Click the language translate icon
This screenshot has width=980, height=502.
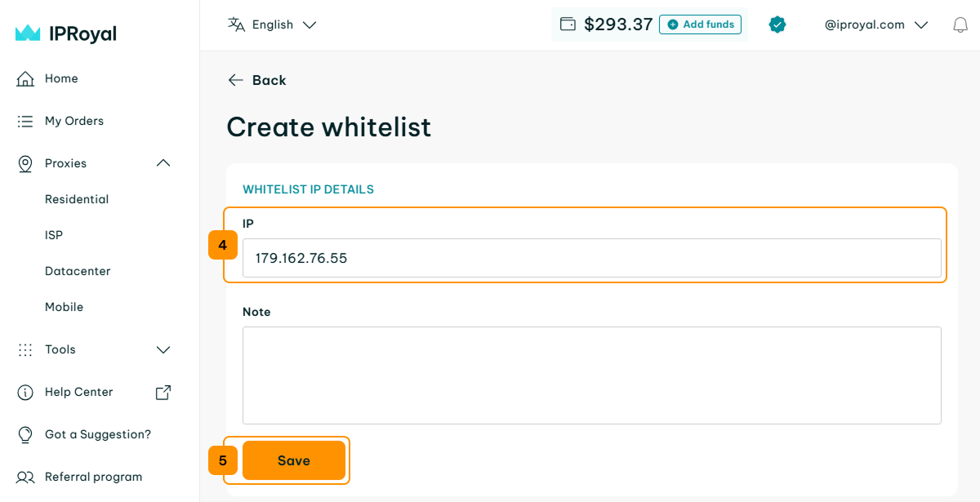[x=237, y=24]
